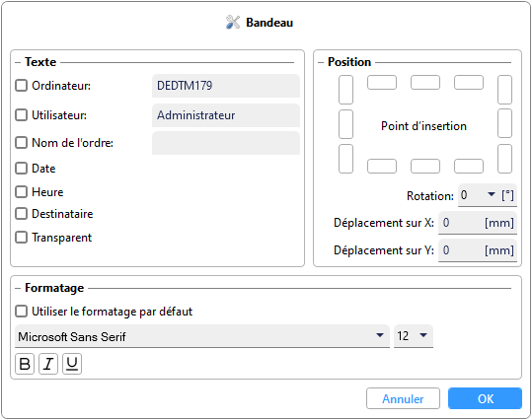Toggle Italic text formatting
The width and height of the screenshot is (532, 420).
[x=48, y=364]
